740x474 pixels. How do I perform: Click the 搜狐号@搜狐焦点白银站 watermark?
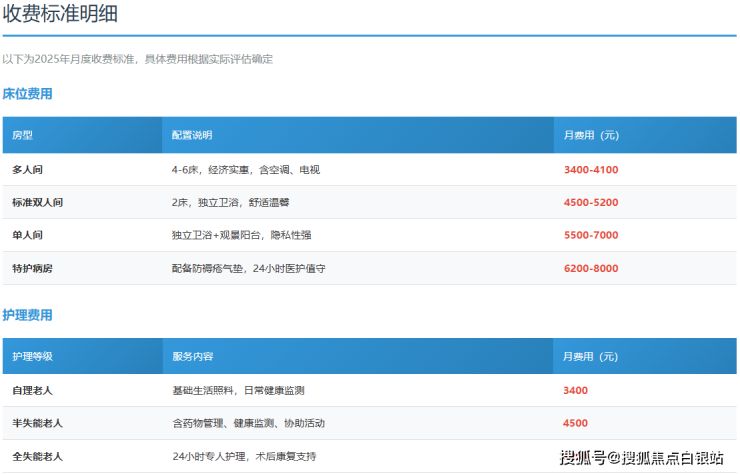[x=641, y=458]
